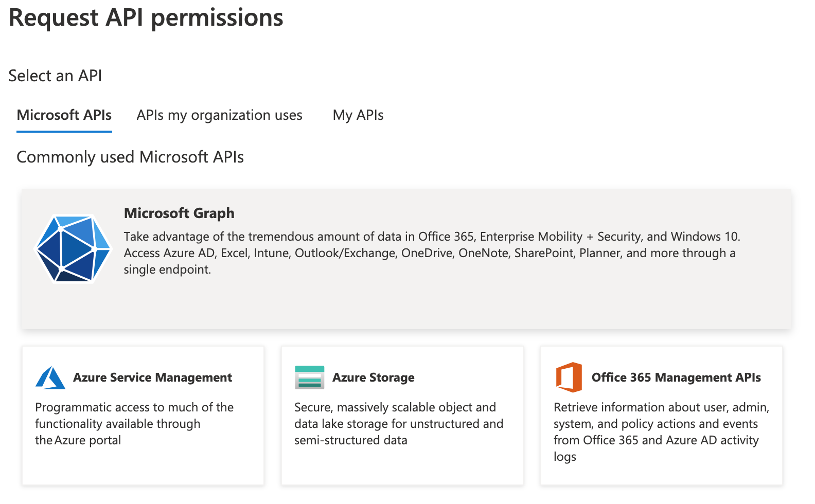Click the Microsoft Graph description text
The width and height of the screenshot is (815, 504).
click(x=432, y=253)
